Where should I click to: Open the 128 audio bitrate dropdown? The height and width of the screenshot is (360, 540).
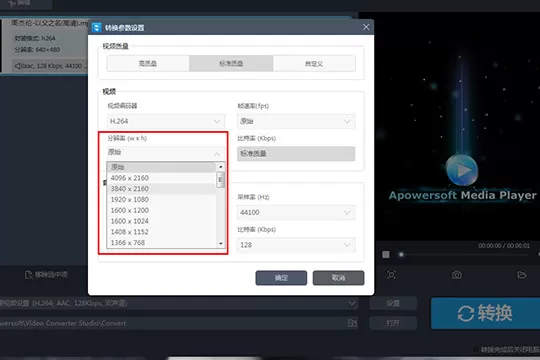click(296, 245)
